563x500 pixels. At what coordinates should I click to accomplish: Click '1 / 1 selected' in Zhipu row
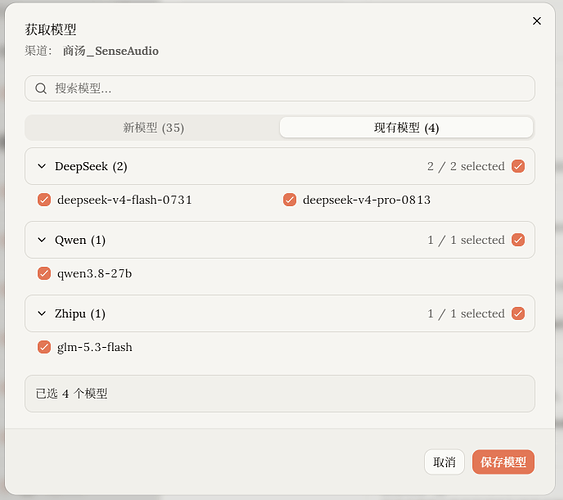466,314
